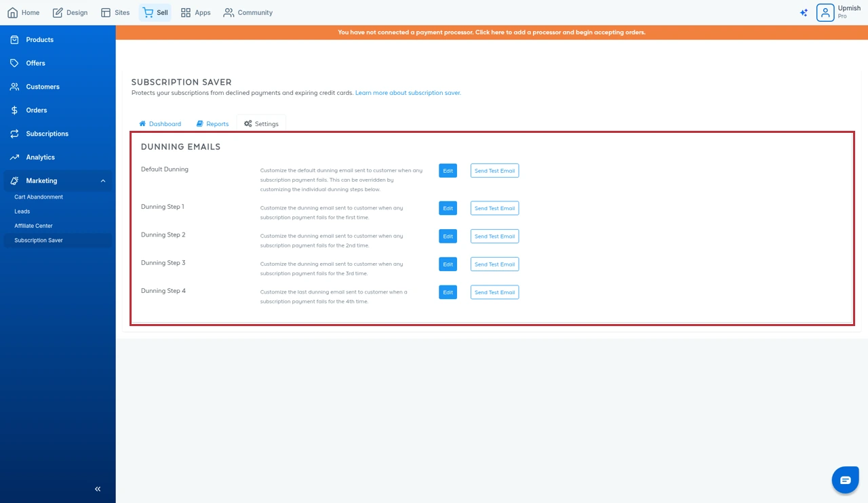Click the Sites layout icon
The height and width of the screenshot is (503, 868).
pos(105,13)
